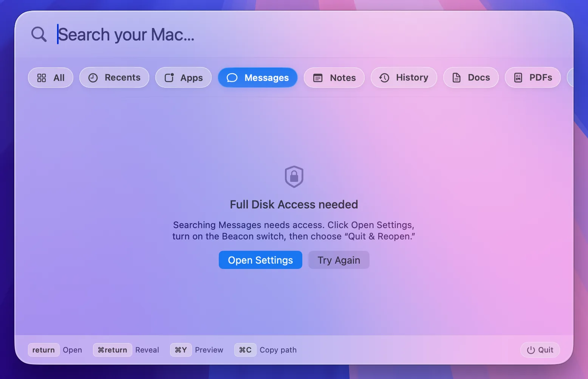Click the Try Again button
The image size is (588, 379).
(x=339, y=260)
